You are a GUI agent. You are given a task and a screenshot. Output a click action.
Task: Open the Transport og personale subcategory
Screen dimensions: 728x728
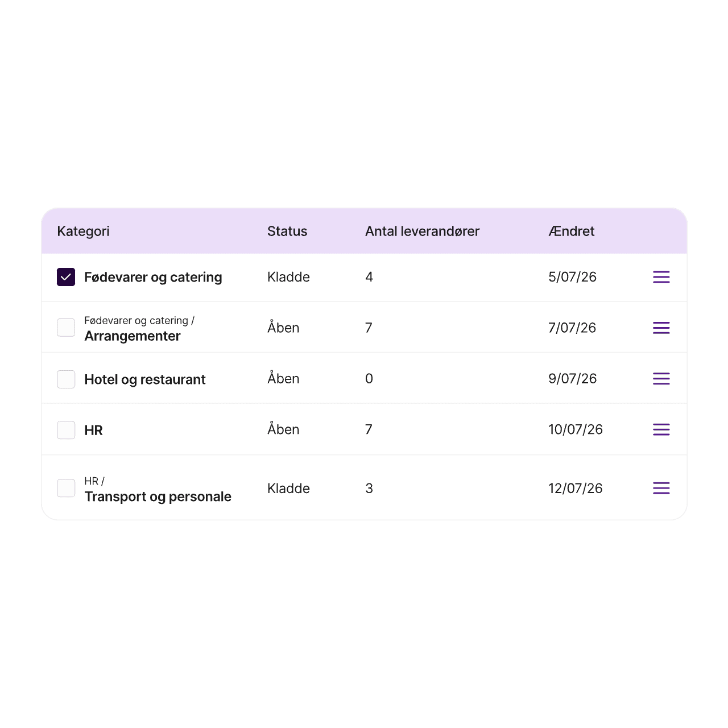pos(158,497)
